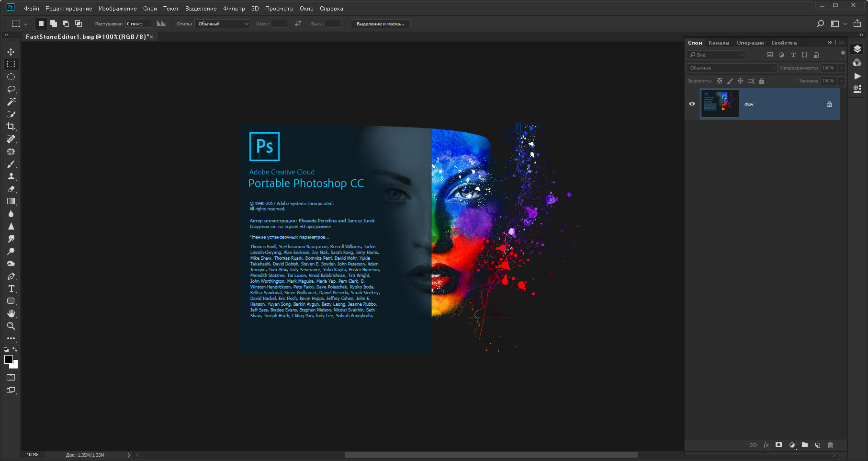Hide the Фон layer with eye icon
This screenshot has height=461, width=868.
click(692, 104)
